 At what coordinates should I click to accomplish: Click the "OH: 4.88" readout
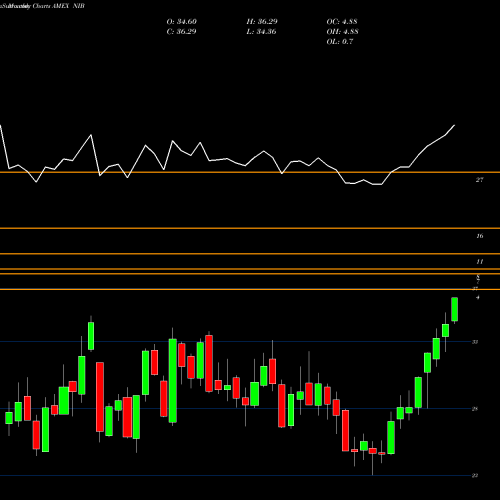coord(342,32)
